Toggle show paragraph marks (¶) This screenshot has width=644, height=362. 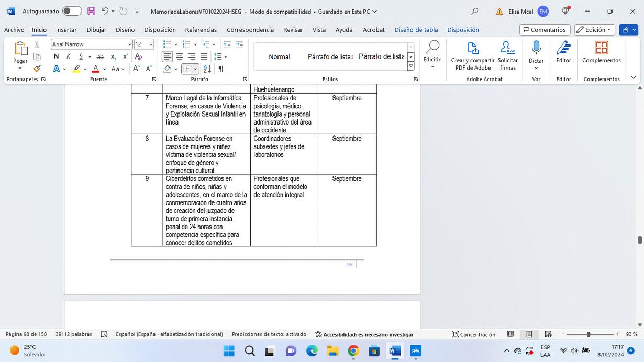(221, 69)
